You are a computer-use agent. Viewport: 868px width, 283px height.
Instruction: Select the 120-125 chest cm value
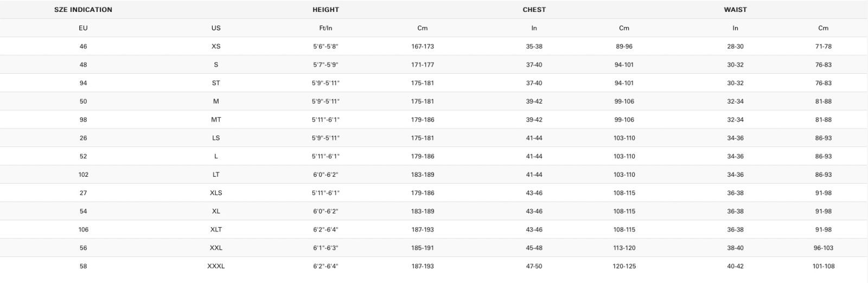coord(624,266)
